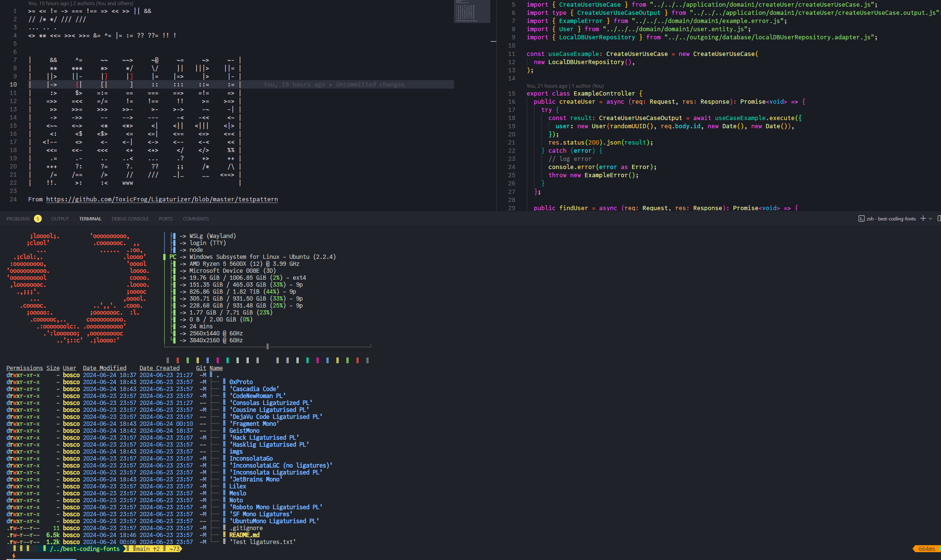Activate the TERMINAL tab
The width and height of the screenshot is (941, 560).
coord(90,219)
